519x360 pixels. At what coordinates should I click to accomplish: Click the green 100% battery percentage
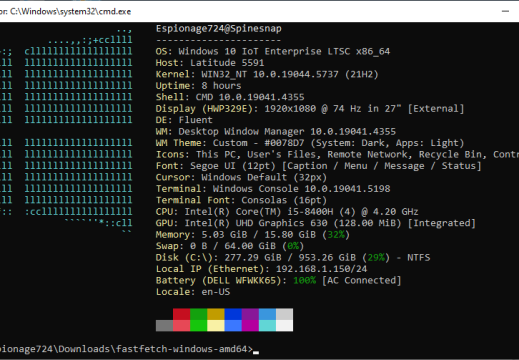click(304, 280)
